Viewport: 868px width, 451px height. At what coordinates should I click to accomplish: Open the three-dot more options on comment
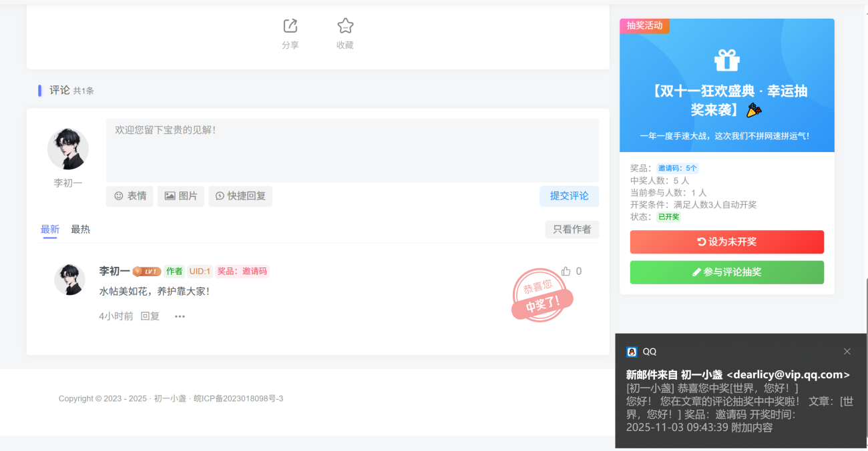point(180,316)
